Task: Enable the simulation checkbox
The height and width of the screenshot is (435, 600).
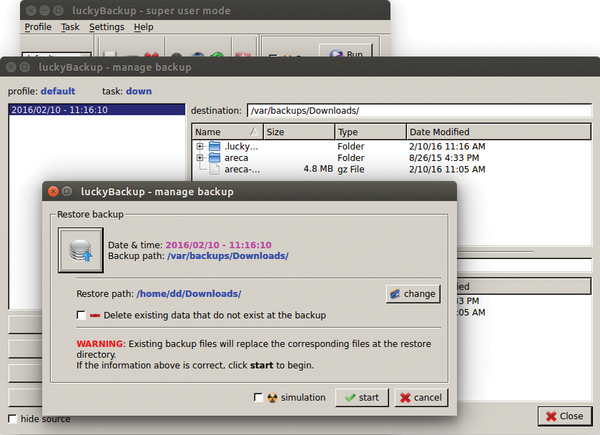Action: 258,398
